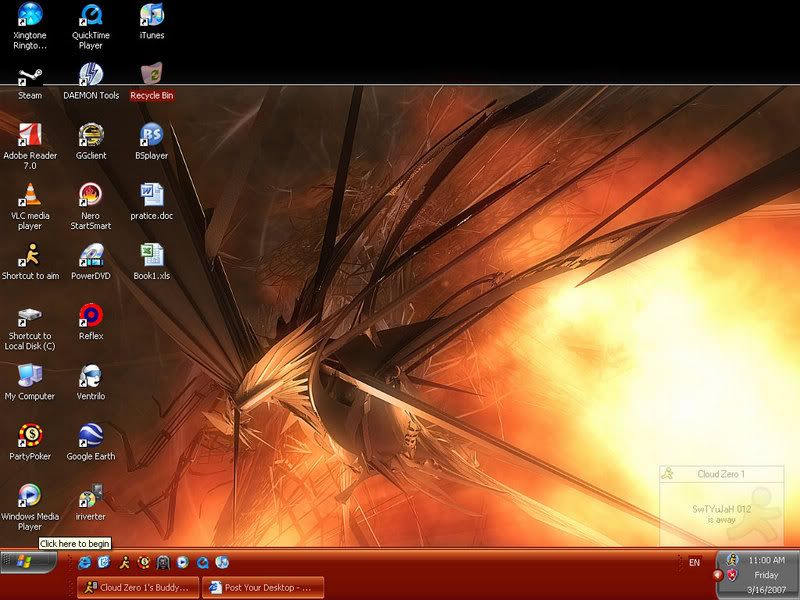Select the PartyPoker desktop icon
Viewport: 800px width, 600px height.
click(30, 442)
